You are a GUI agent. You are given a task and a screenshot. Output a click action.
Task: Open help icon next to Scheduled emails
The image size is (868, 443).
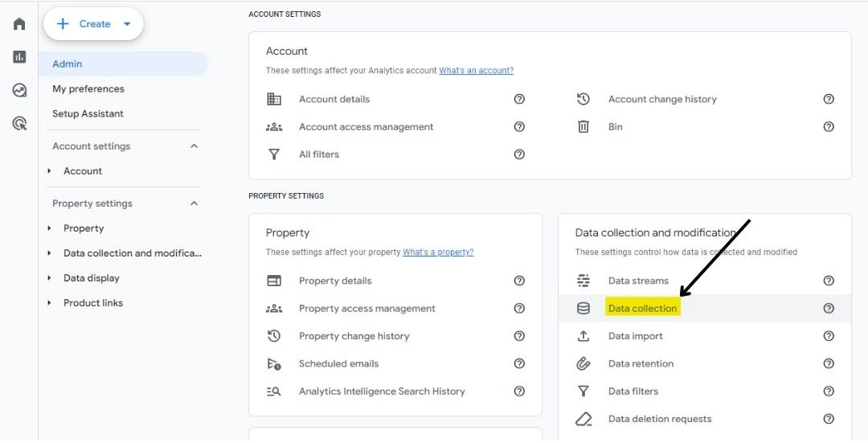(519, 364)
